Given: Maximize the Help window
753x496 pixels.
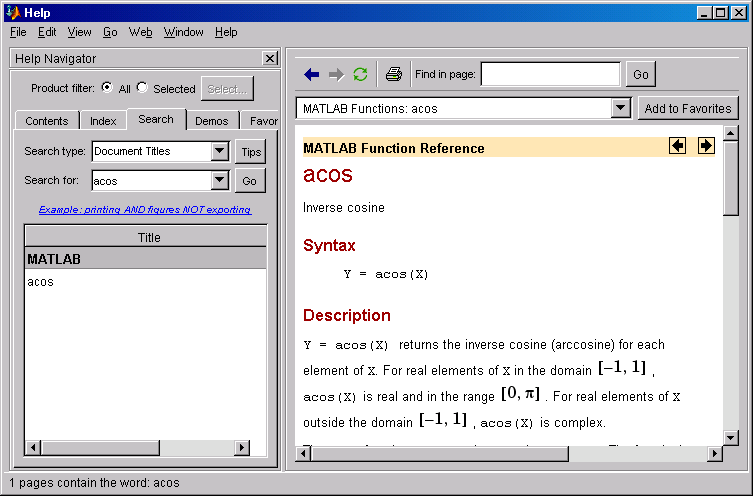Looking at the screenshot, I should [x=721, y=13].
